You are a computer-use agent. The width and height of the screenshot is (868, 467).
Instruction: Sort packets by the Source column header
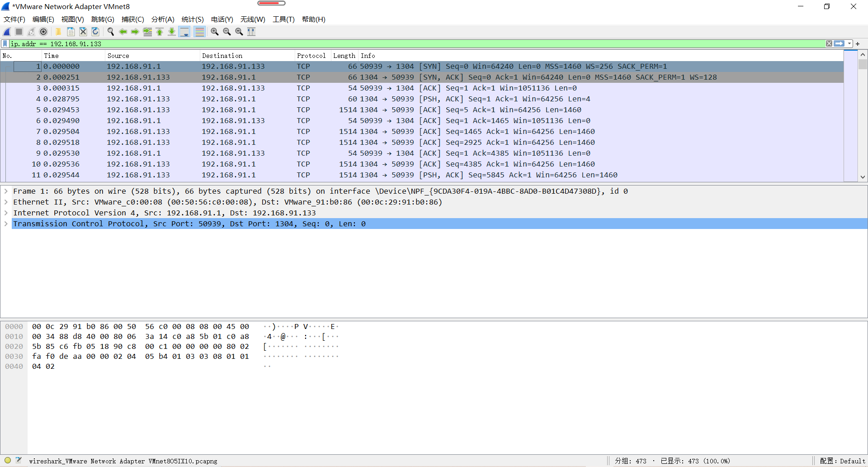pyautogui.click(x=153, y=56)
